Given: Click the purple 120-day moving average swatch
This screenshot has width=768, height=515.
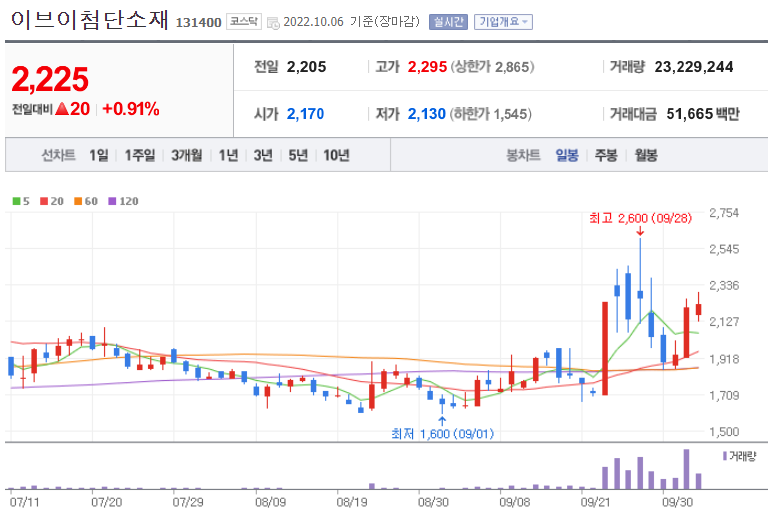Looking at the screenshot, I should click(x=112, y=201).
